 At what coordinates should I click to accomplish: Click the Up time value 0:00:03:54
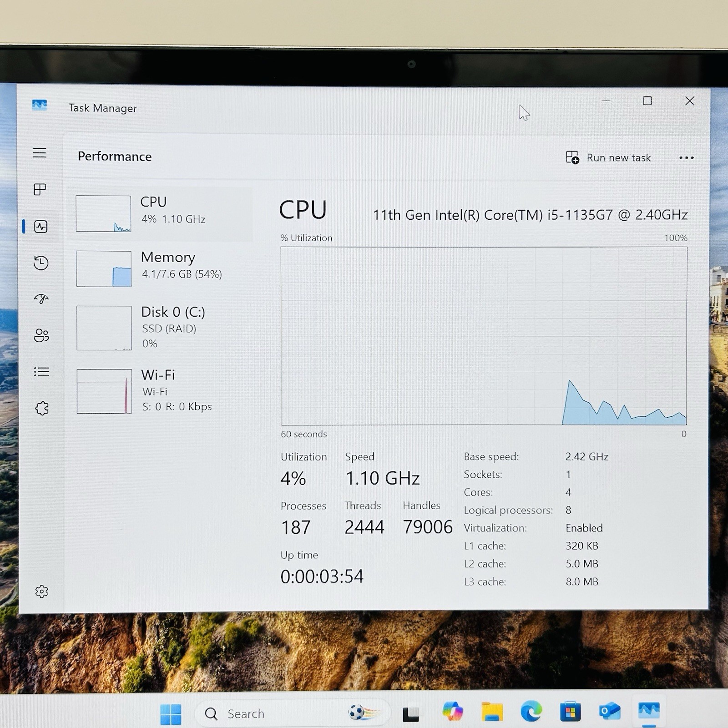pos(322,576)
